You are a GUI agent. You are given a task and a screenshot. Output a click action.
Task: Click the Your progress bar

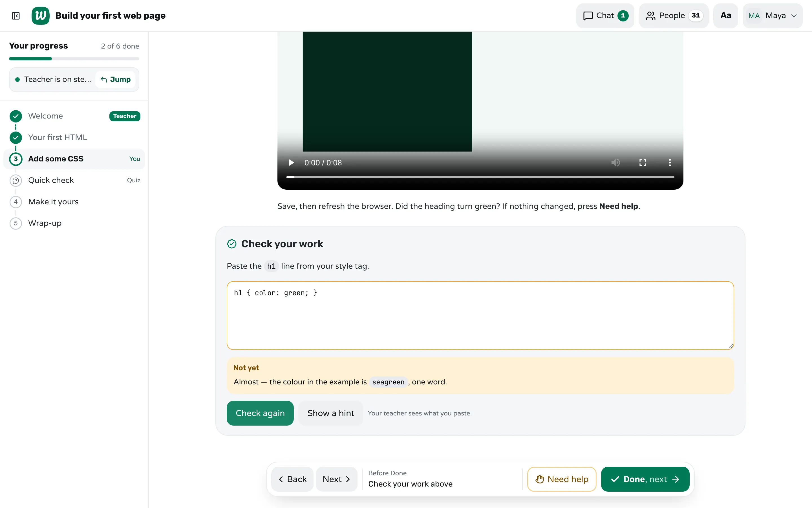(x=74, y=59)
